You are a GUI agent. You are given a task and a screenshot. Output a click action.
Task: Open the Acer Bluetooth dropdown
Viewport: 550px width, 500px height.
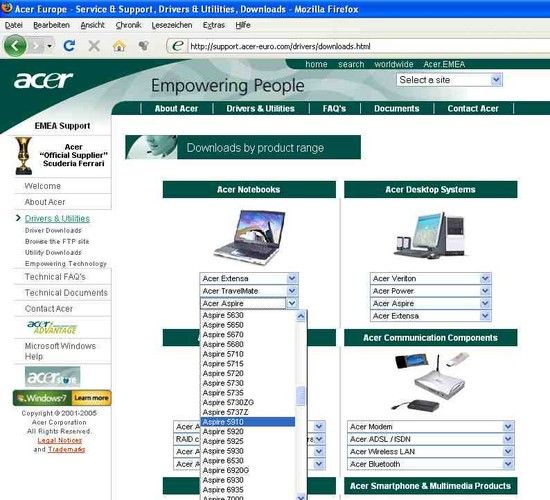(x=431, y=464)
